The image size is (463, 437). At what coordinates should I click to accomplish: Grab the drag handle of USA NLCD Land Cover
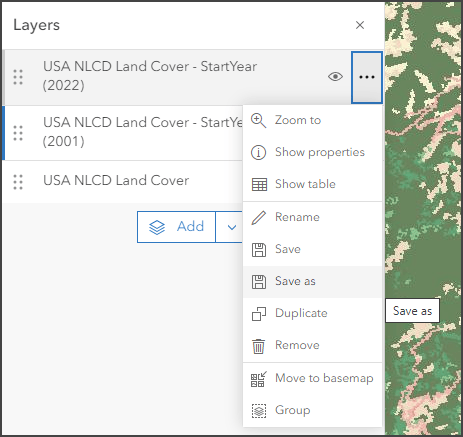(18, 182)
